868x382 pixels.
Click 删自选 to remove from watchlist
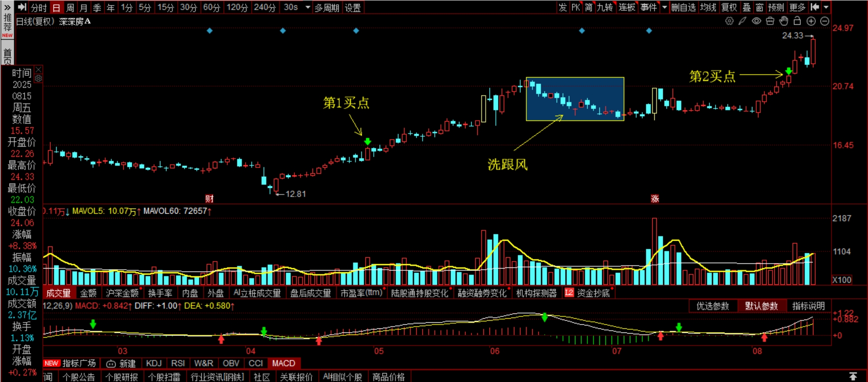pos(683,7)
